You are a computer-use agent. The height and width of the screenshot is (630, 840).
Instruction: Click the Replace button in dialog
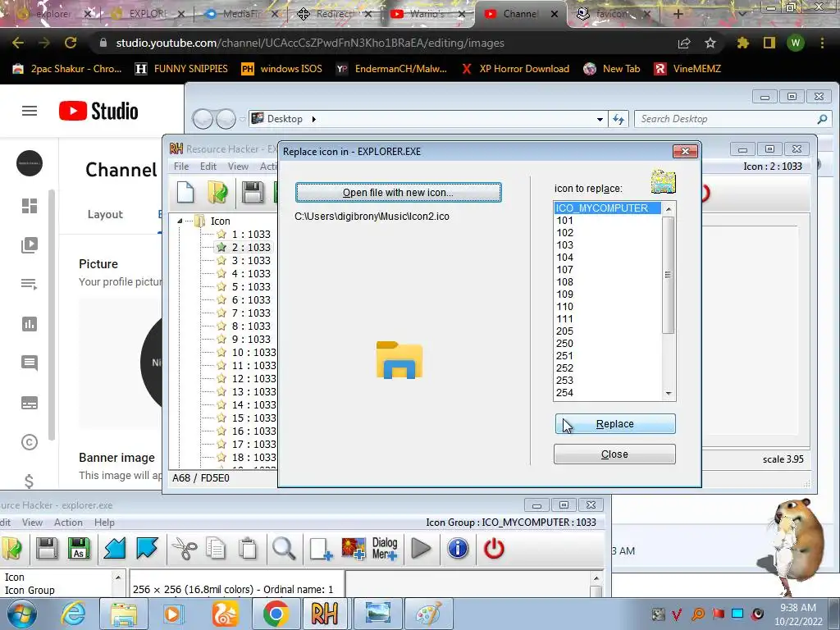click(x=615, y=424)
